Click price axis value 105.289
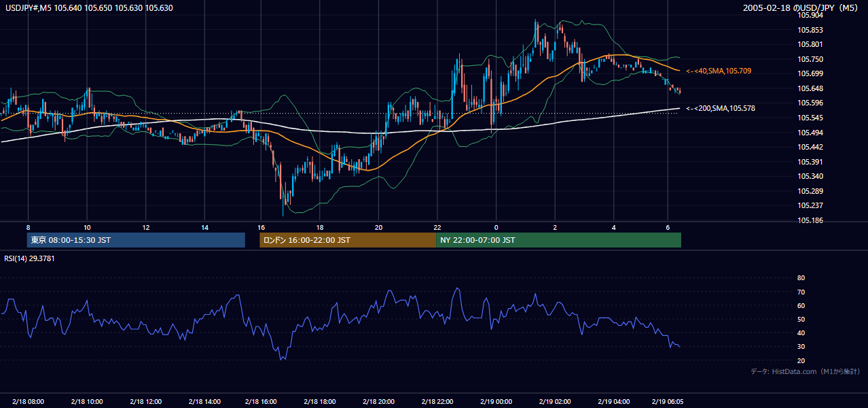This screenshot has width=868, height=408. [x=810, y=191]
